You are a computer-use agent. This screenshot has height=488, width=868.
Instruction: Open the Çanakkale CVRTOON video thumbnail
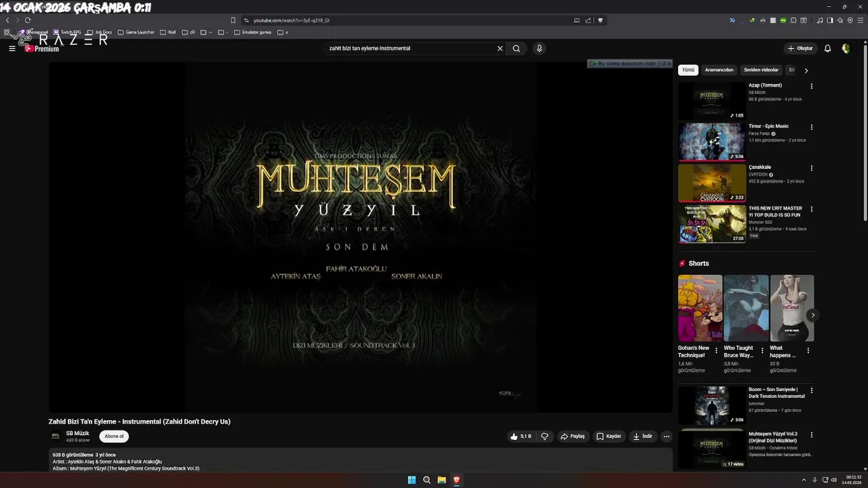pos(711,183)
